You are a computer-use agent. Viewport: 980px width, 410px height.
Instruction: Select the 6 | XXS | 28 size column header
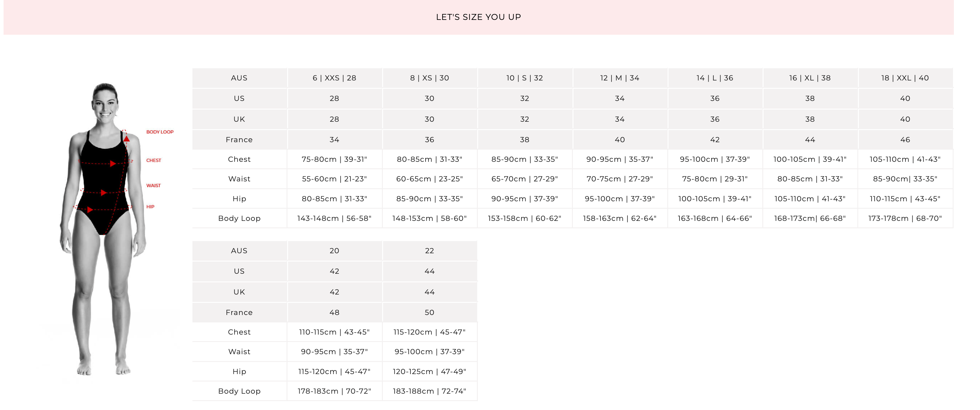334,78
